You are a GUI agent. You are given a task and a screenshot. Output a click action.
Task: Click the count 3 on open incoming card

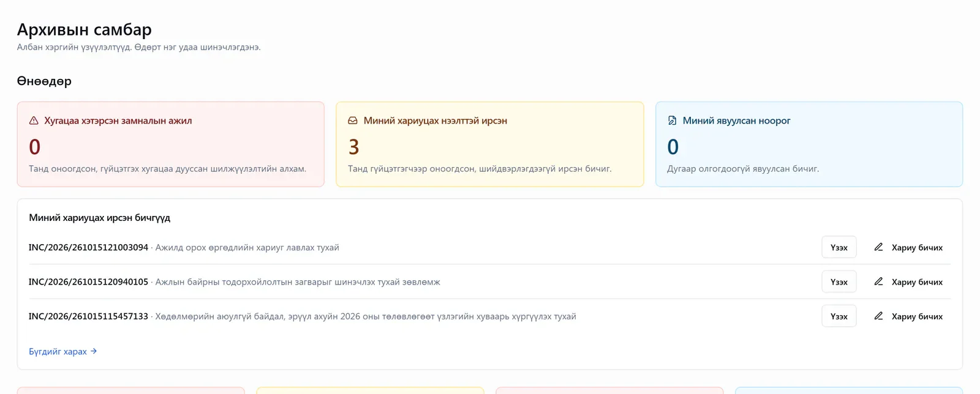353,147
